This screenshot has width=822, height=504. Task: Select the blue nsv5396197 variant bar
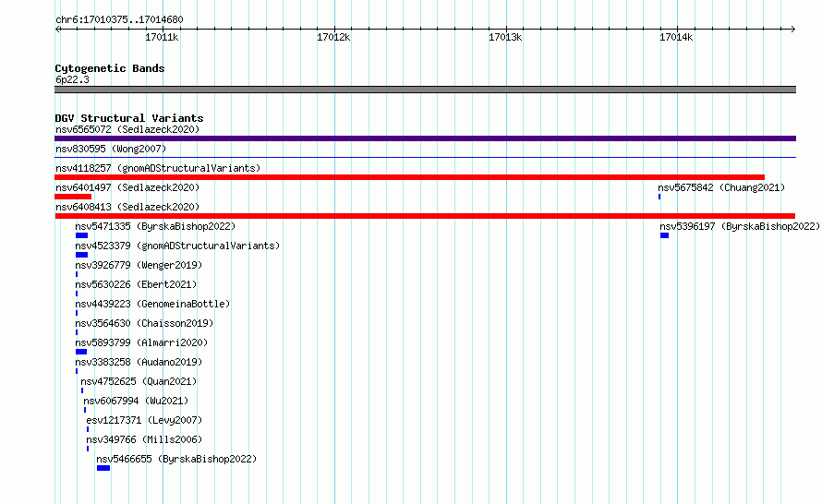pos(664,235)
